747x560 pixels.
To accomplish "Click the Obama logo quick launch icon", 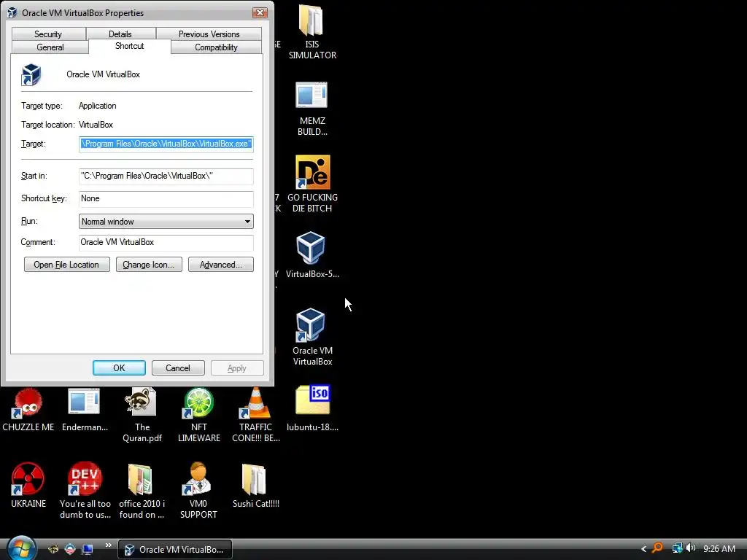I will (70, 550).
